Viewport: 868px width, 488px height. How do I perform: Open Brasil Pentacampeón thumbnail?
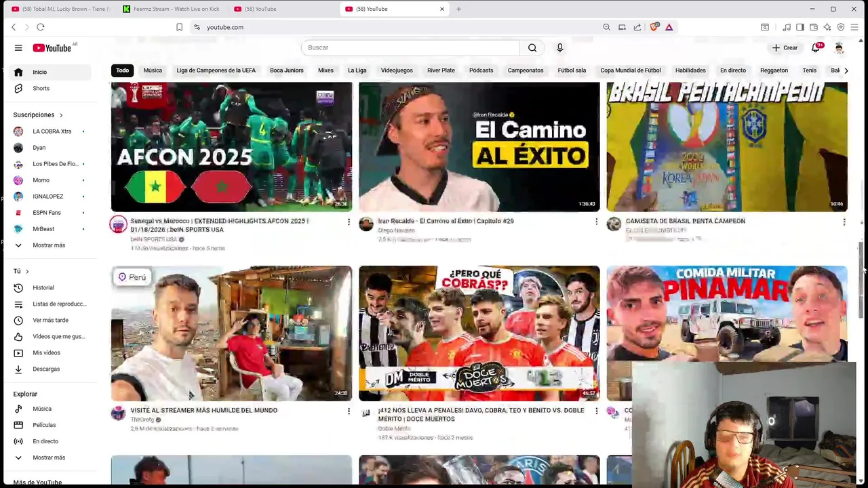726,147
